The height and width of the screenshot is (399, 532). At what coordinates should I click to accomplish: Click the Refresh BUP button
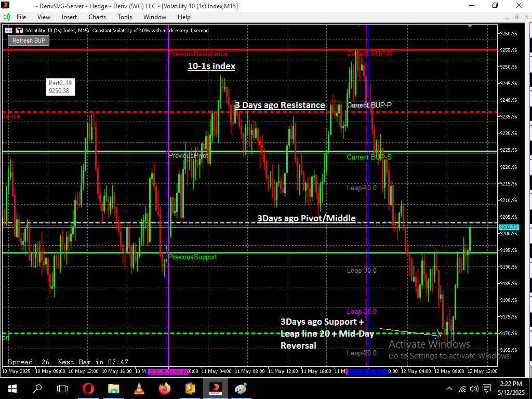pyautogui.click(x=29, y=41)
